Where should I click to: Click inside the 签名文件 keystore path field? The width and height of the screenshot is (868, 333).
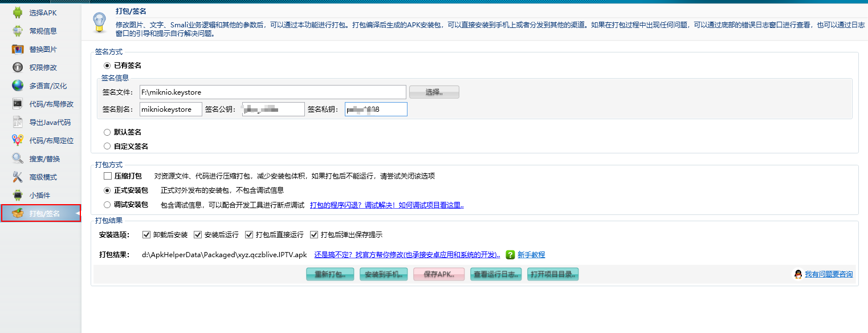click(x=268, y=92)
